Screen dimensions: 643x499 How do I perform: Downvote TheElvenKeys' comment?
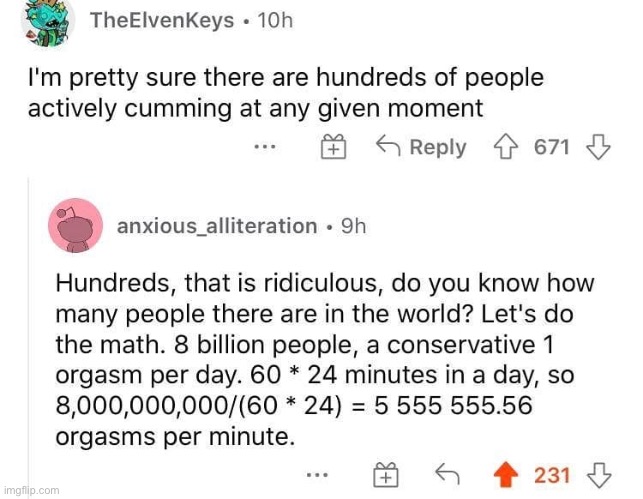[597, 148]
